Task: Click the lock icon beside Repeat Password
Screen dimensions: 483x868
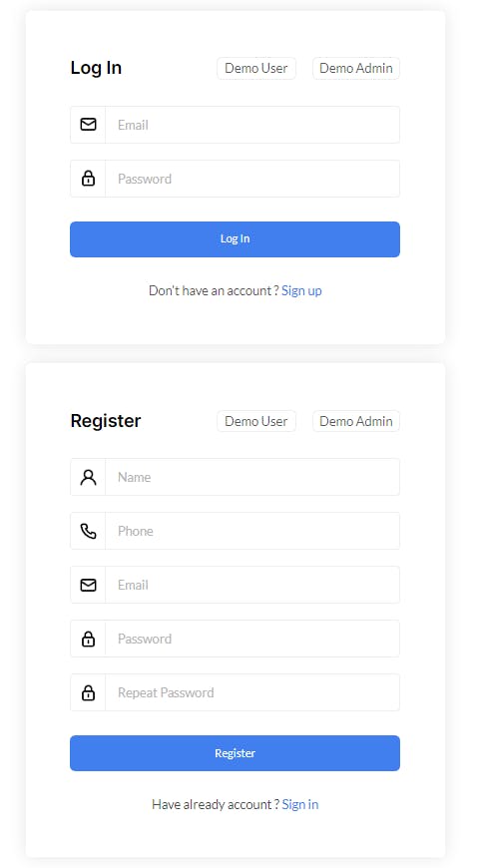Action: click(88, 692)
